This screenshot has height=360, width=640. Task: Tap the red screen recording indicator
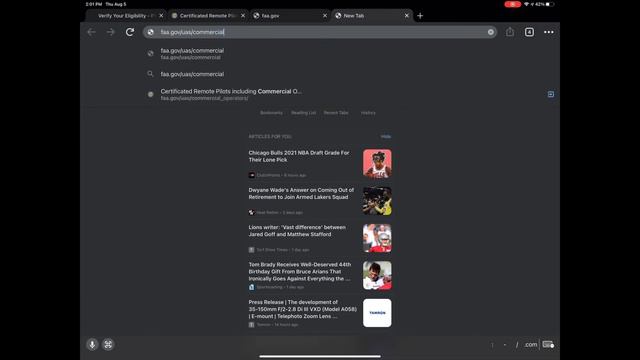click(512, 4)
